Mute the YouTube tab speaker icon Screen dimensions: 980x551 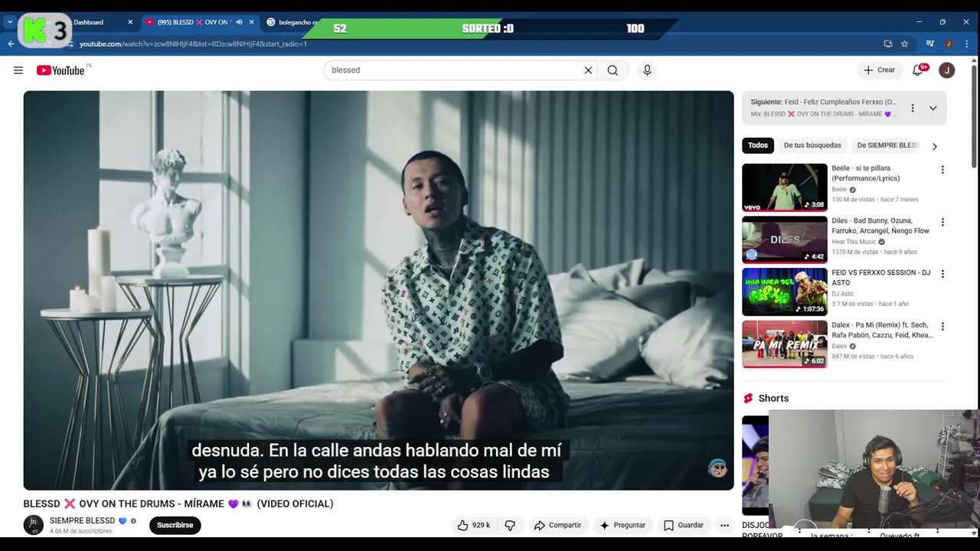(239, 22)
